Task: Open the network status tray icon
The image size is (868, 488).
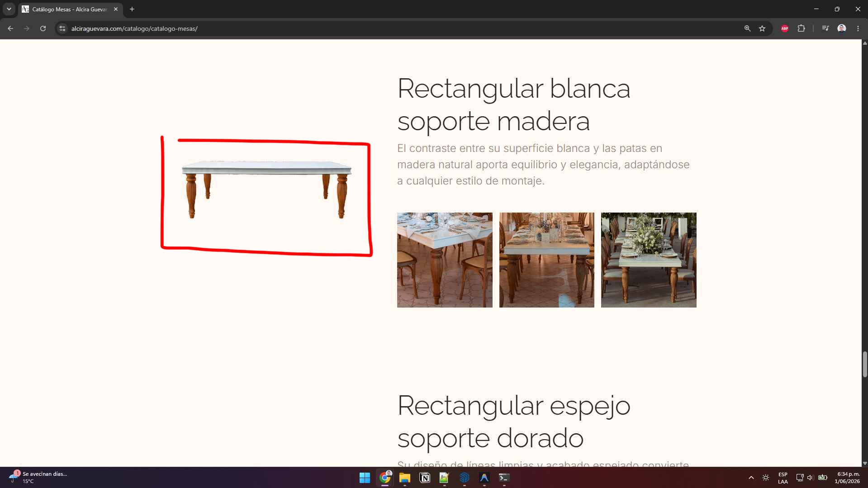Action: (800, 478)
